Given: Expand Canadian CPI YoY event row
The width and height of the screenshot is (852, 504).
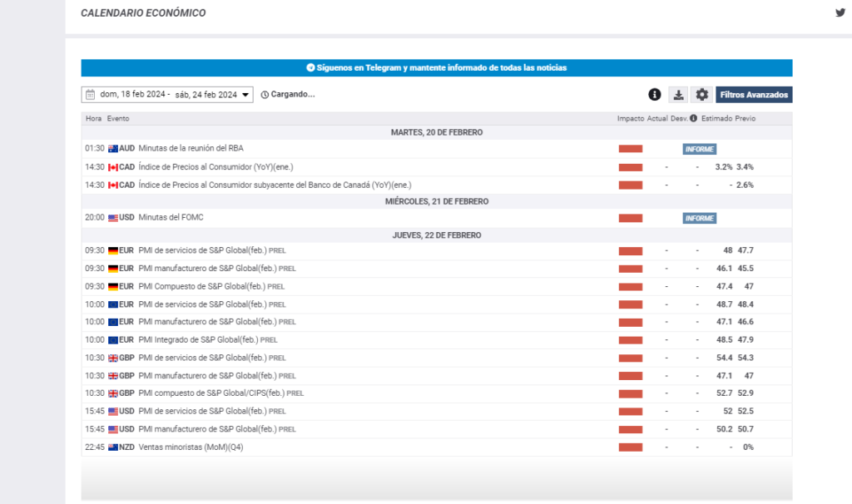Looking at the screenshot, I should (x=215, y=167).
